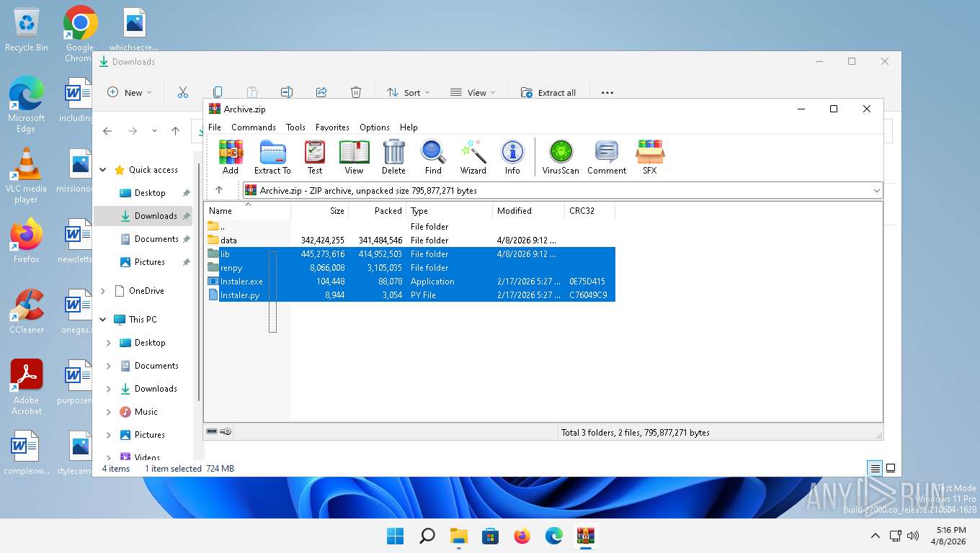Open Adobe Acrobat desktop icon

coord(27,387)
